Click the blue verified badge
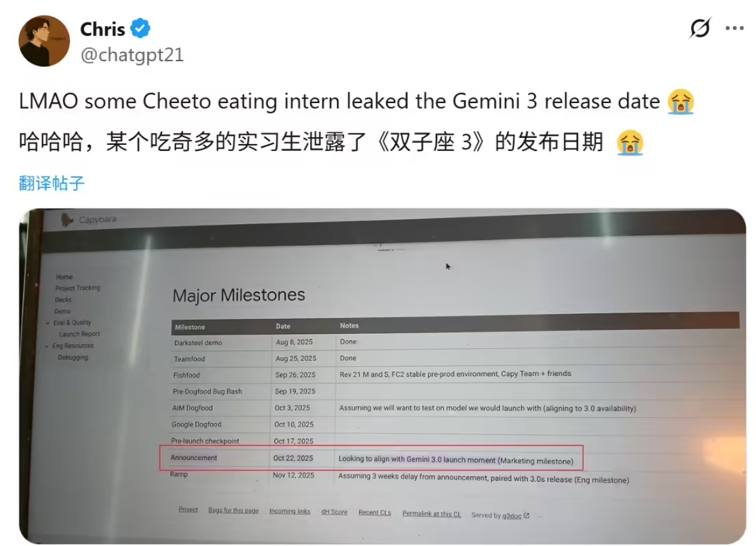The height and width of the screenshot is (546, 756). [x=140, y=29]
